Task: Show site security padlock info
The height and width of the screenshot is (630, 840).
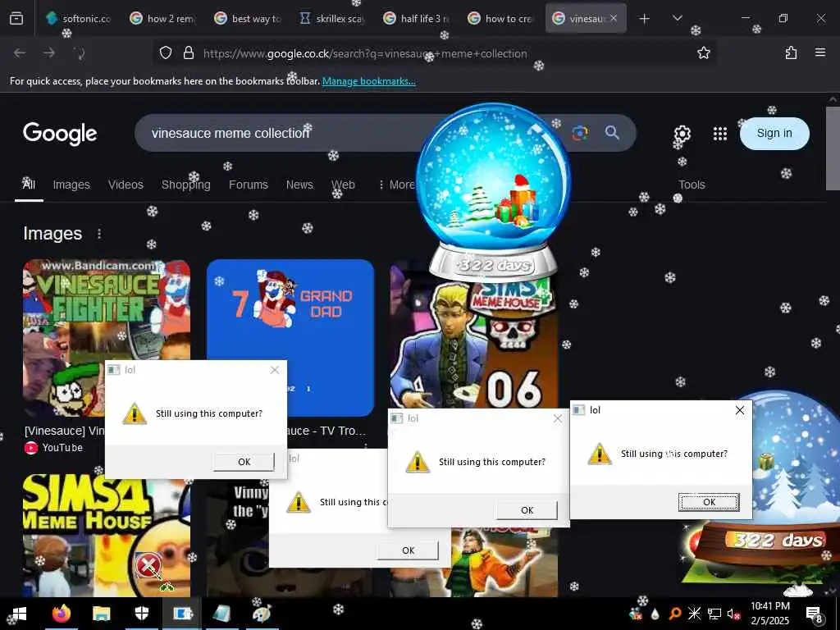Action: [x=189, y=53]
